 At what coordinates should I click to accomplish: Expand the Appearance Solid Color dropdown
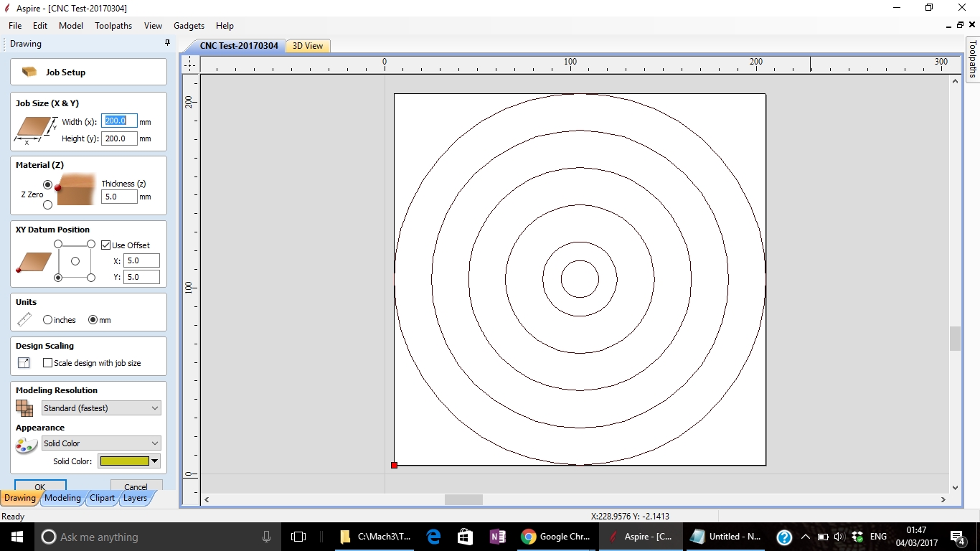coord(101,443)
